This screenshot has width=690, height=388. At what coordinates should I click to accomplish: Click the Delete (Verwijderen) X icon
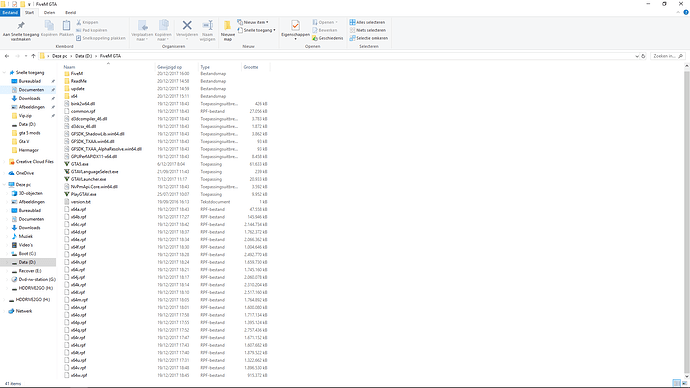click(187, 26)
